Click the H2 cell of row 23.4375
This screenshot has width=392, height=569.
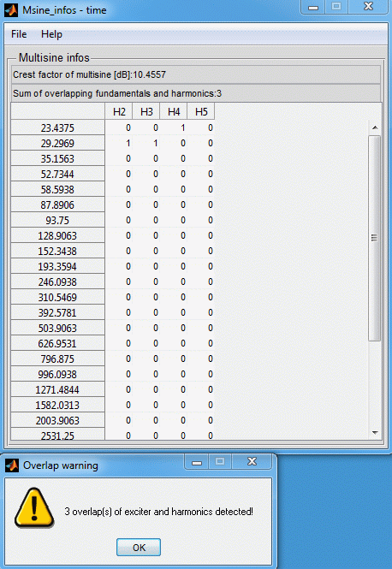tap(119, 127)
